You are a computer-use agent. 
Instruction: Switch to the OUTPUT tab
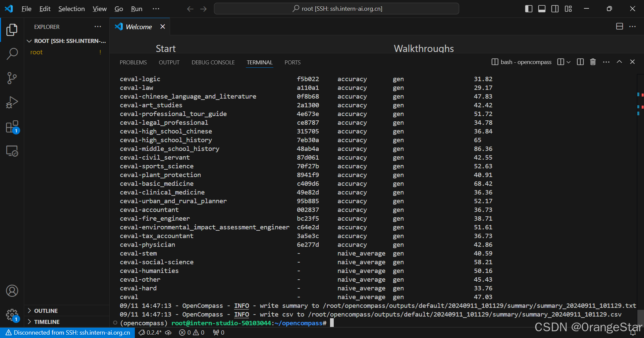pyautogui.click(x=169, y=62)
